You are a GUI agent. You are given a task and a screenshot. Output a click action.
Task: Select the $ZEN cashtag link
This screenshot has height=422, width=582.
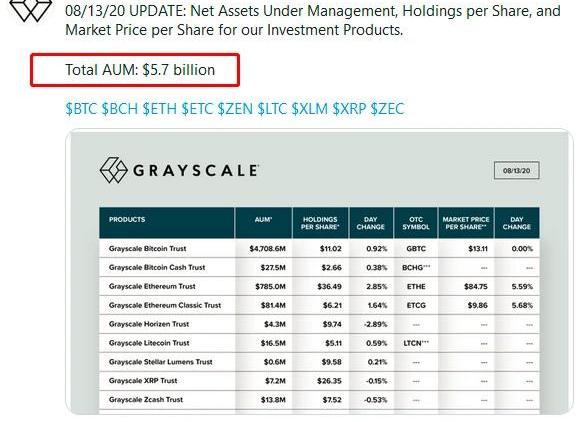click(235, 109)
